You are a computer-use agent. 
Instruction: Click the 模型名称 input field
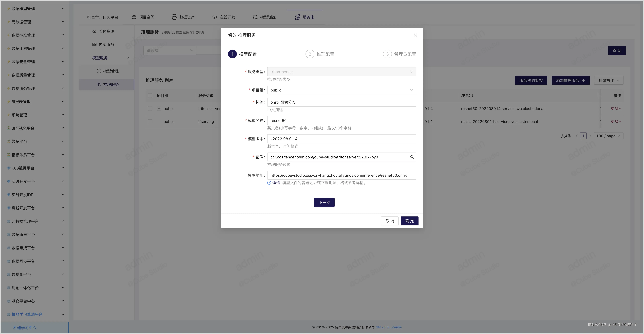click(x=341, y=121)
